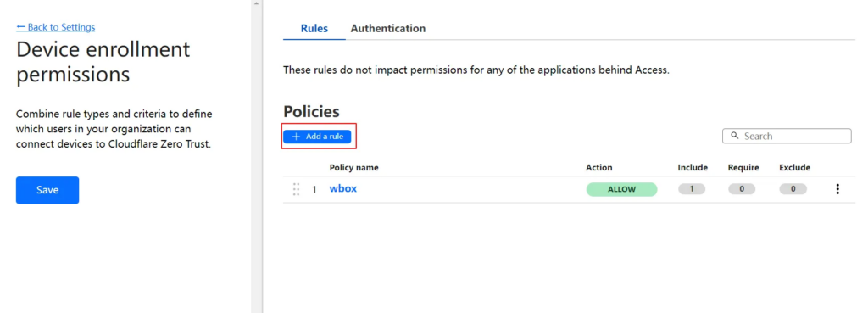Click the scrollbar up arrow
This screenshot has height=313, width=868.
point(256,3)
